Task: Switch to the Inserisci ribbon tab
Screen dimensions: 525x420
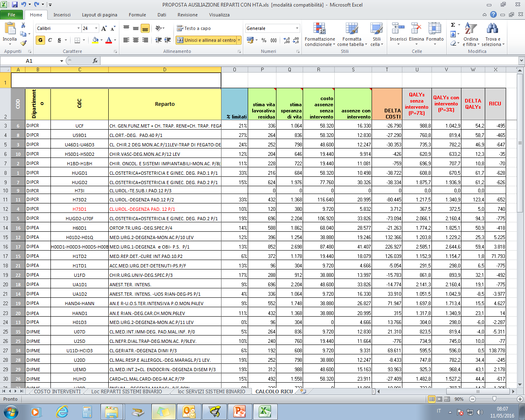Action: tap(62, 15)
